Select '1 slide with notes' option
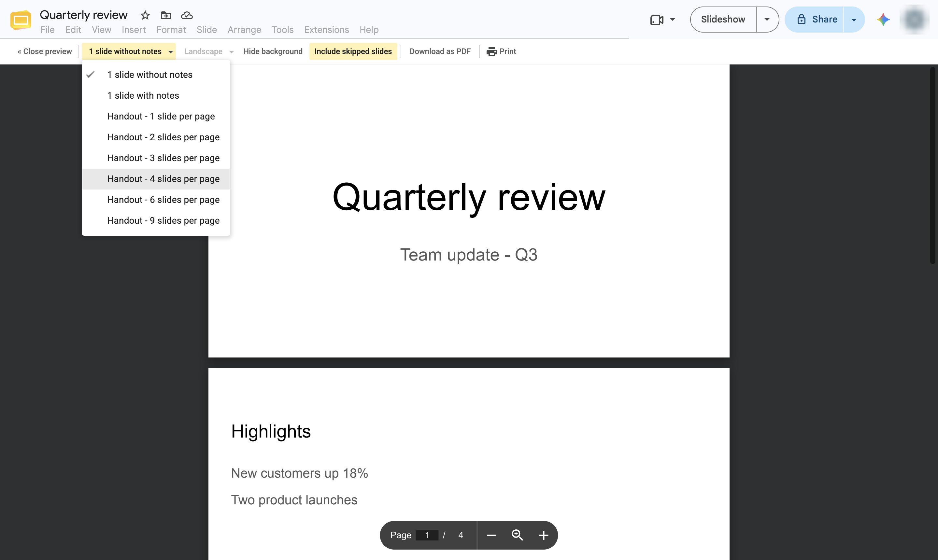Screen dimensions: 938x560 [156, 95]
